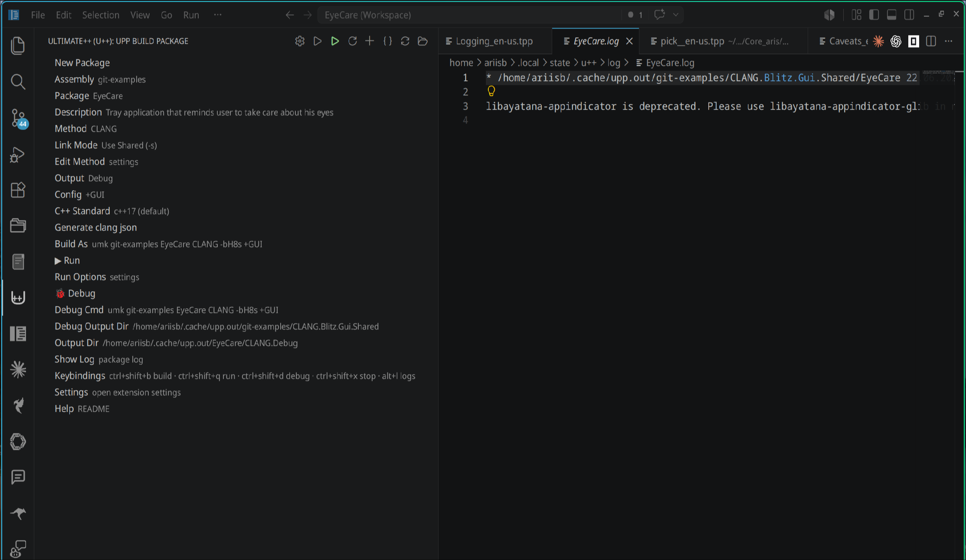Open the Extensions view
The width and height of the screenshot is (966, 560).
pyautogui.click(x=18, y=190)
